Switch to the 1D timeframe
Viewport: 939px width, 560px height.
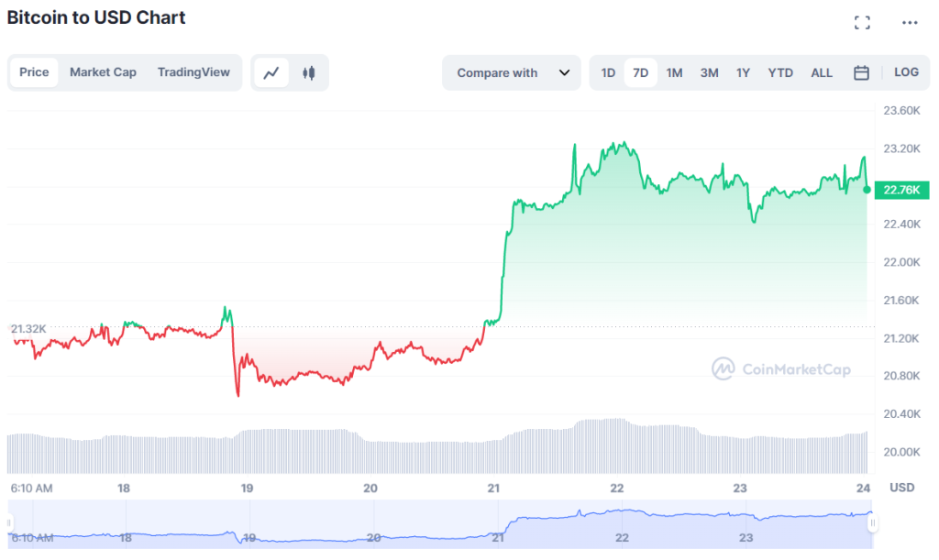tap(608, 71)
